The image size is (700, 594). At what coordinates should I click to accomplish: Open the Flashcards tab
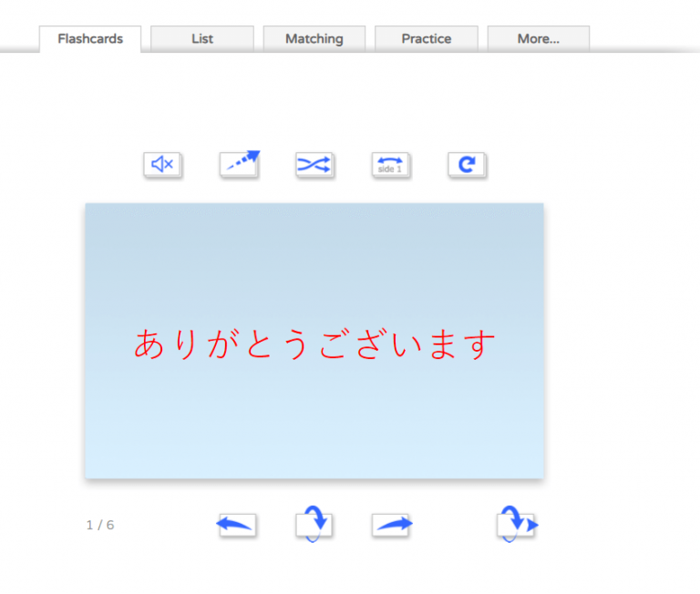click(x=90, y=39)
